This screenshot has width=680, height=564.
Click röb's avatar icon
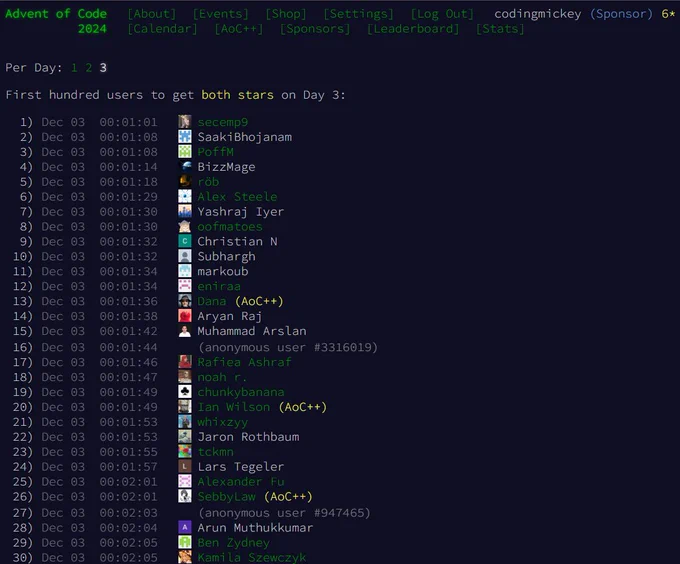[185, 181]
